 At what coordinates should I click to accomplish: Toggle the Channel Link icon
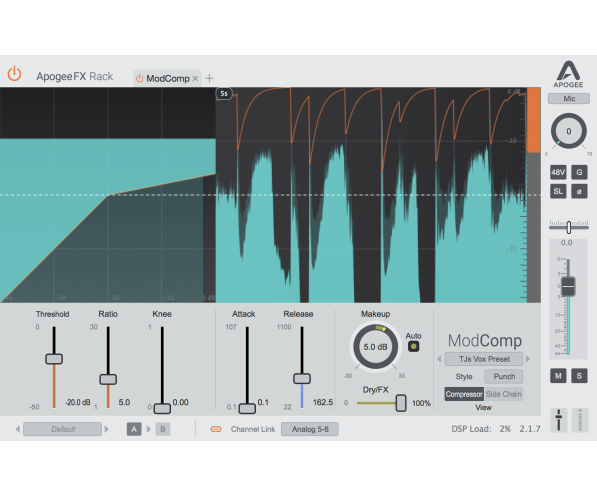(x=216, y=429)
